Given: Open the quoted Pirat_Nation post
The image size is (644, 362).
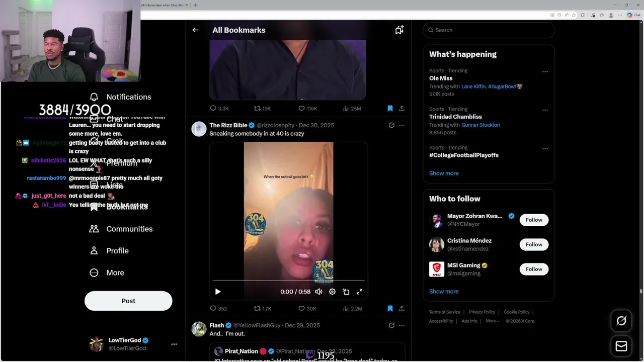Looking at the screenshot, I should click(x=307, y=352).
